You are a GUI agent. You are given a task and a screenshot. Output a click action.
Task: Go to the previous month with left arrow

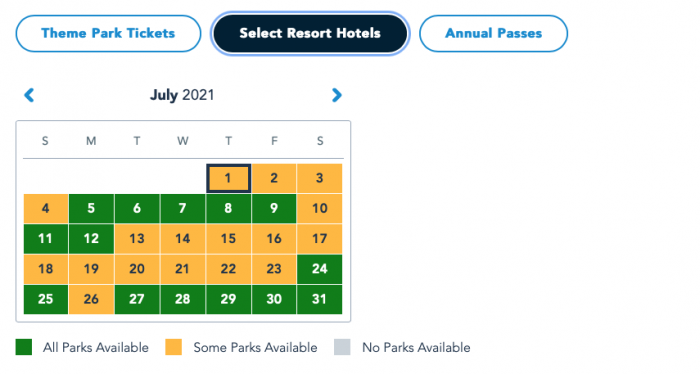[29, 95]
